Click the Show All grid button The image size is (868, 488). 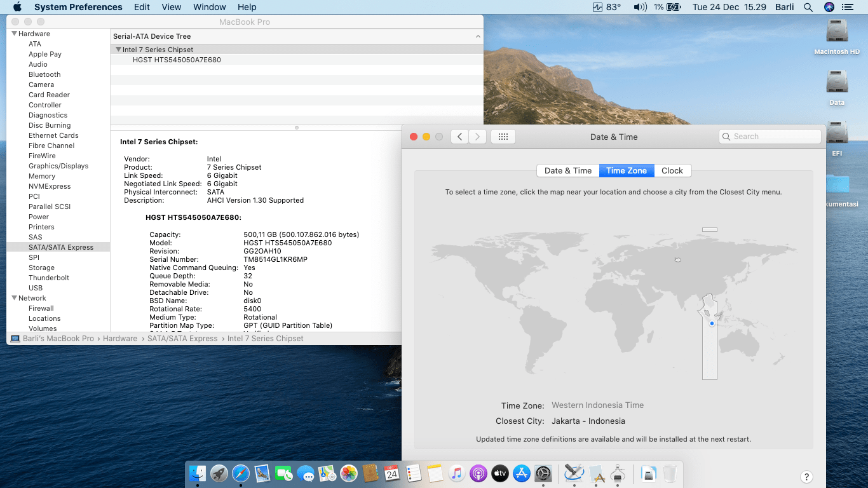coord(503,137)
